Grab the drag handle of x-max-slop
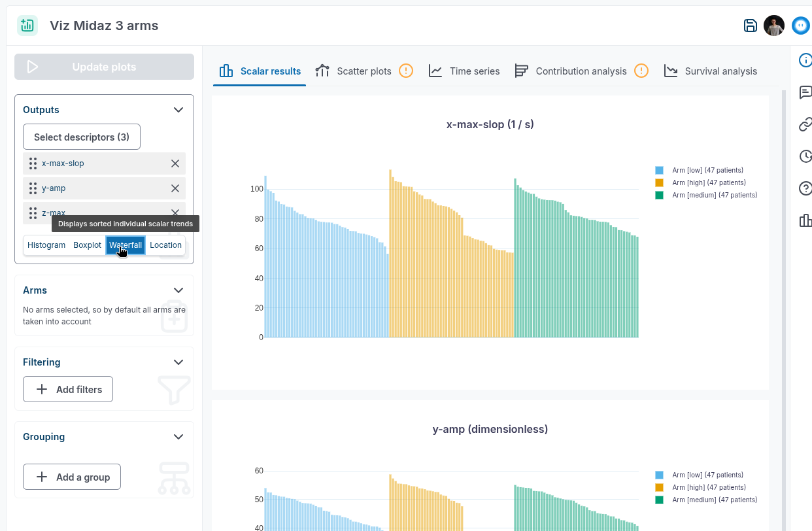The height and width of the screenshot is (531, 812). [x=33, y=163]
